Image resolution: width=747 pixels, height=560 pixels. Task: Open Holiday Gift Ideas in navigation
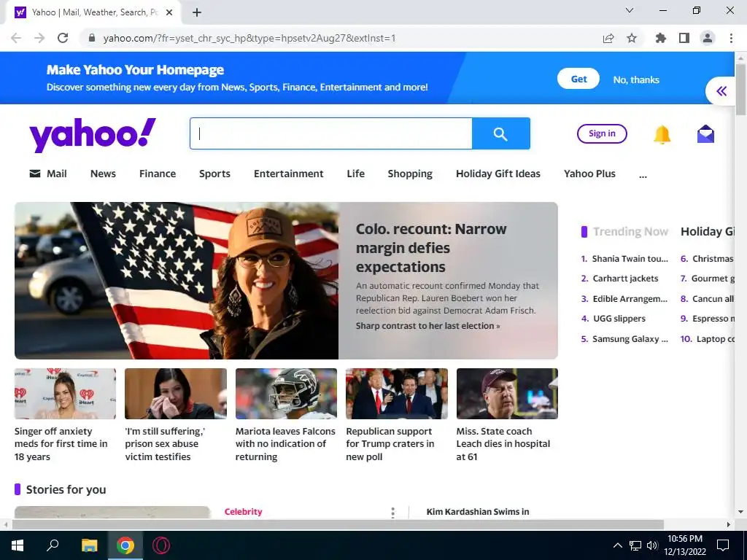(498, 174)
